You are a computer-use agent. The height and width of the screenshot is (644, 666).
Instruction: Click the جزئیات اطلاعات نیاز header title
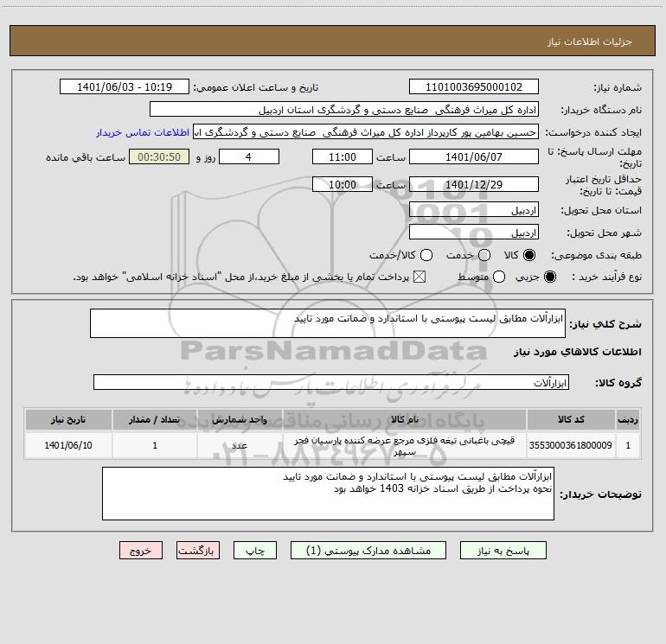[590, 41]
